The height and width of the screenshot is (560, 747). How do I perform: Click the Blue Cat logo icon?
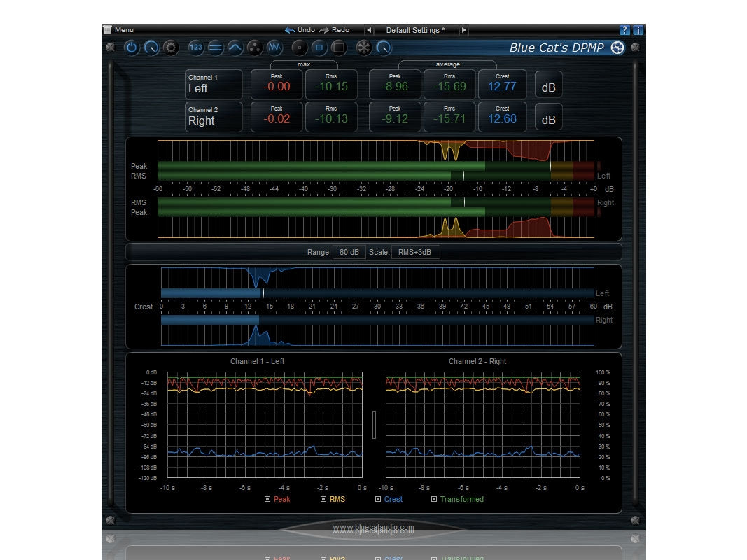(617, 48)
